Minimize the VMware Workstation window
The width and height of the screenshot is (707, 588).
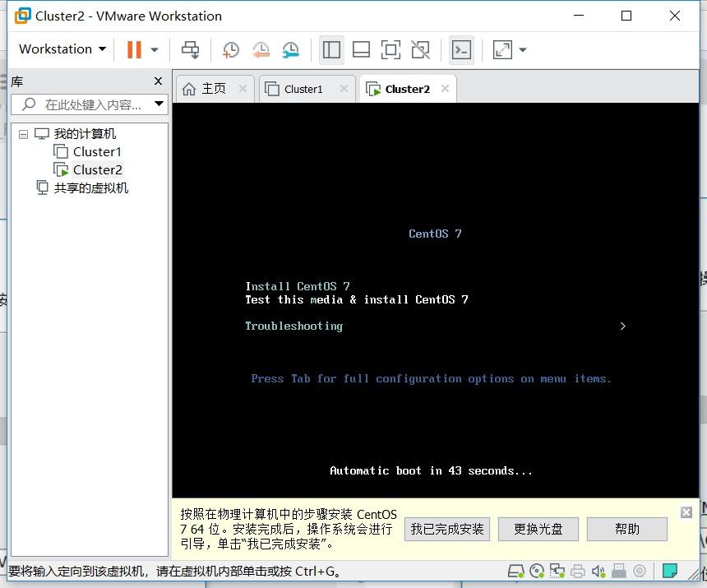point(579,16)
